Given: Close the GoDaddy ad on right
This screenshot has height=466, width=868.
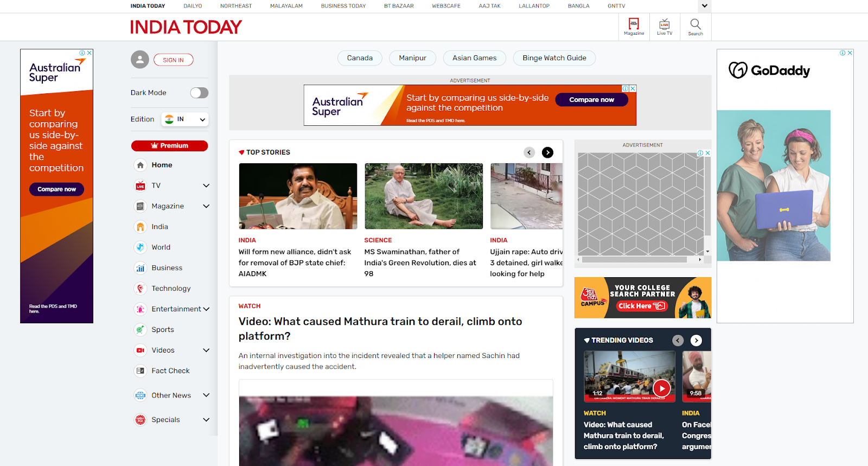Looking at the screenshot, I should [x=850, y=53].
